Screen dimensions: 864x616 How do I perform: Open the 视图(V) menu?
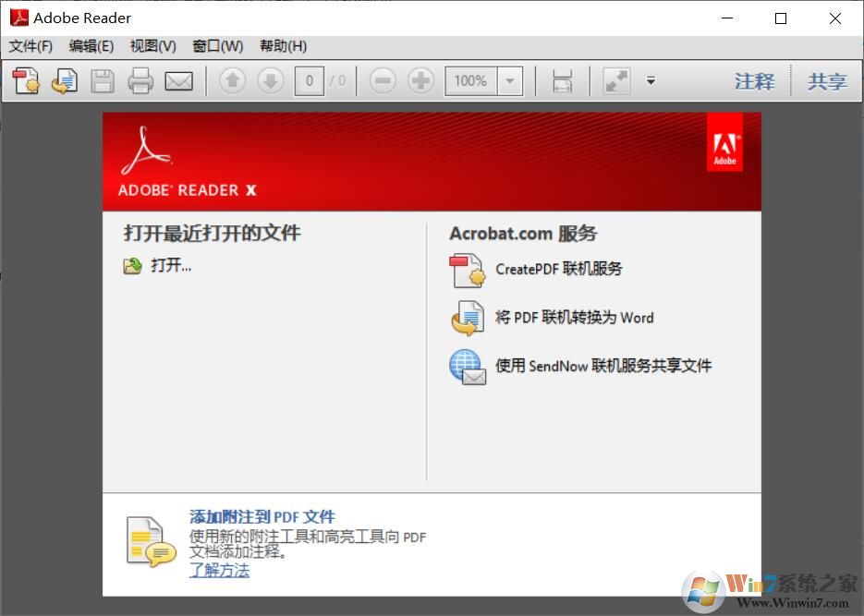point(151,46)
